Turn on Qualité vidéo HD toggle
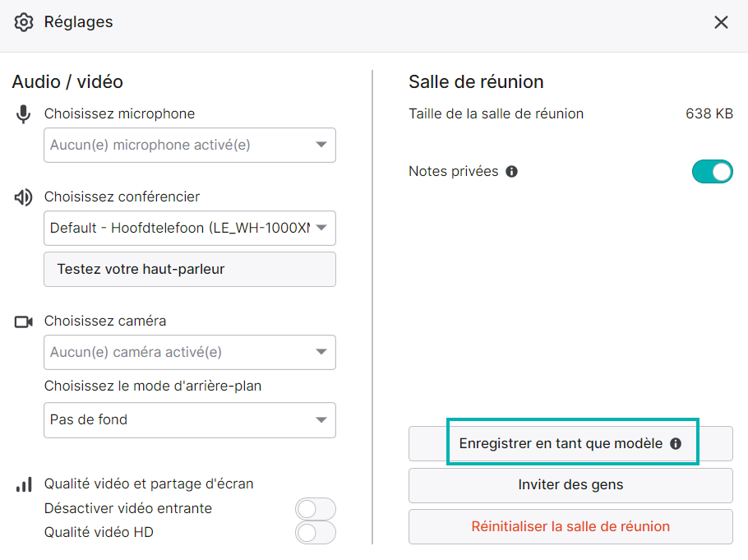 (316, 533)
